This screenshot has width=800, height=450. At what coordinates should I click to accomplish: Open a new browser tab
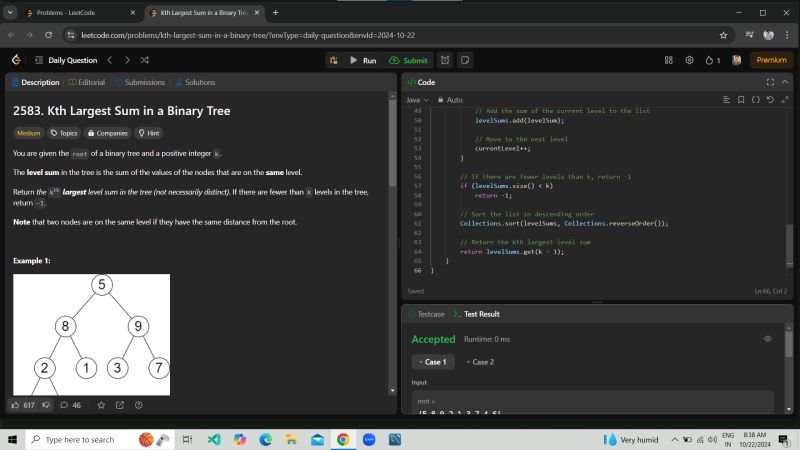[276, 13]
